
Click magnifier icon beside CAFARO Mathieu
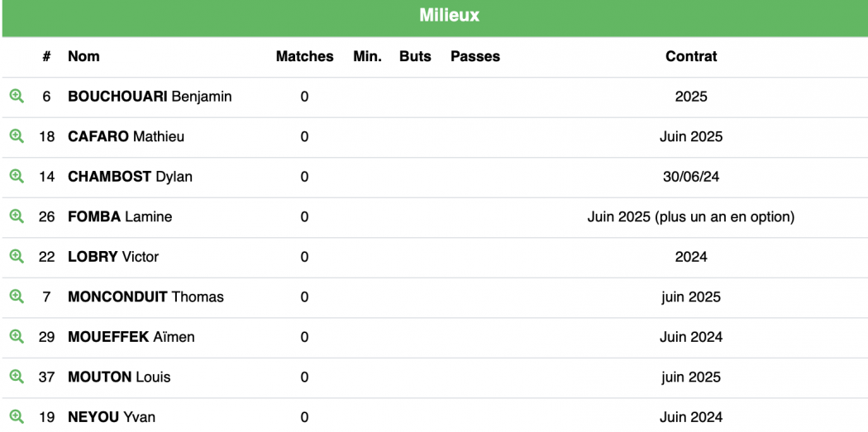[x=17, y=136]
